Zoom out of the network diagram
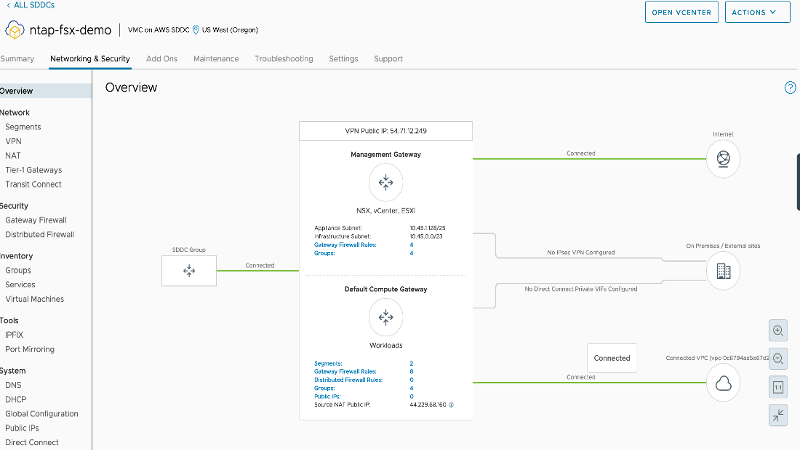 tap(779, 358)
